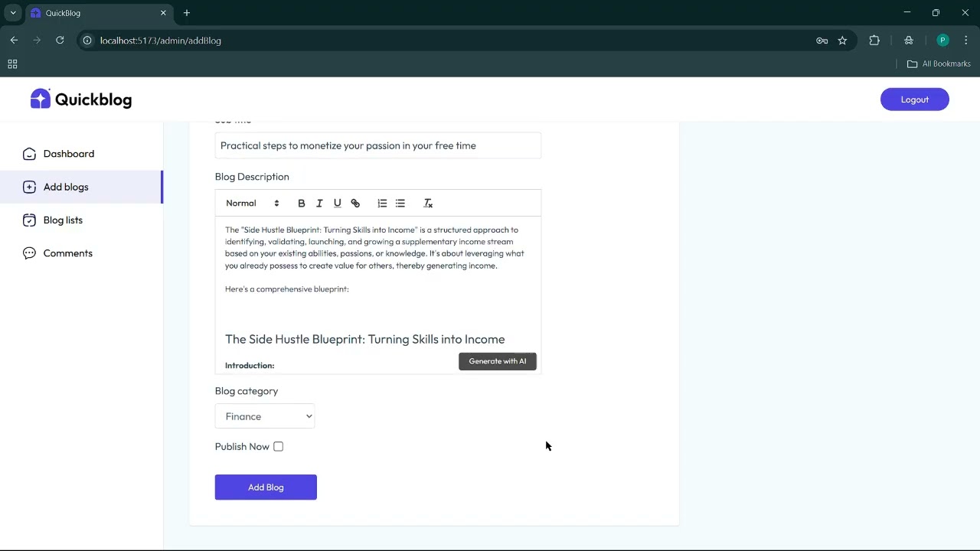
Task: Click the Quickblog logo
Action: tap(81, 99)
